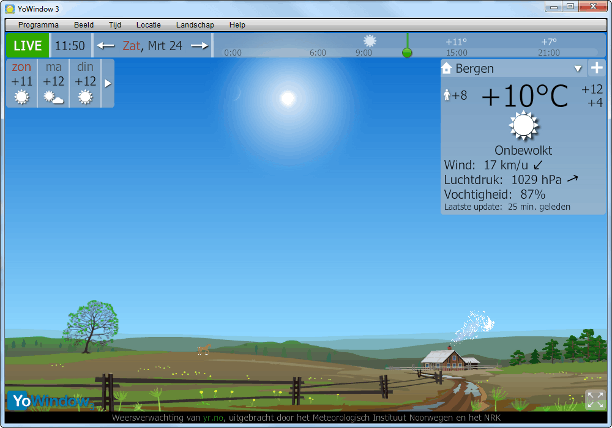Open the Landschap menu
612x428 pixels.
[194, 23]
